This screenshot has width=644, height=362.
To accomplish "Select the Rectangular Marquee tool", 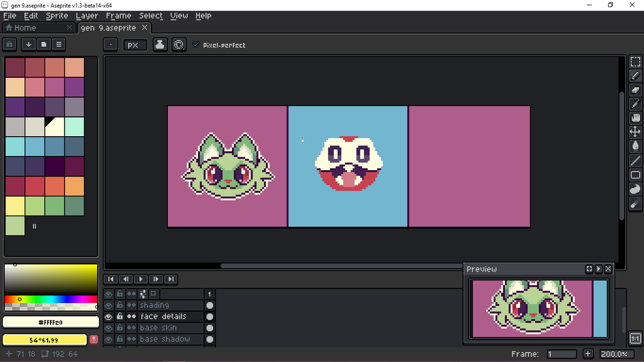I will click(635, 62).
